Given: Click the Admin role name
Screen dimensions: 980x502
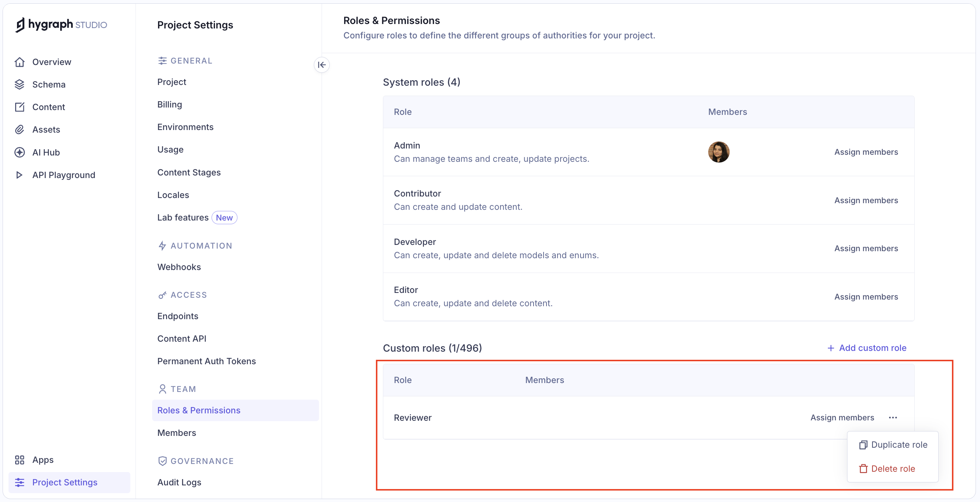Looking at the screenshot, I should [x=407, y=146].
